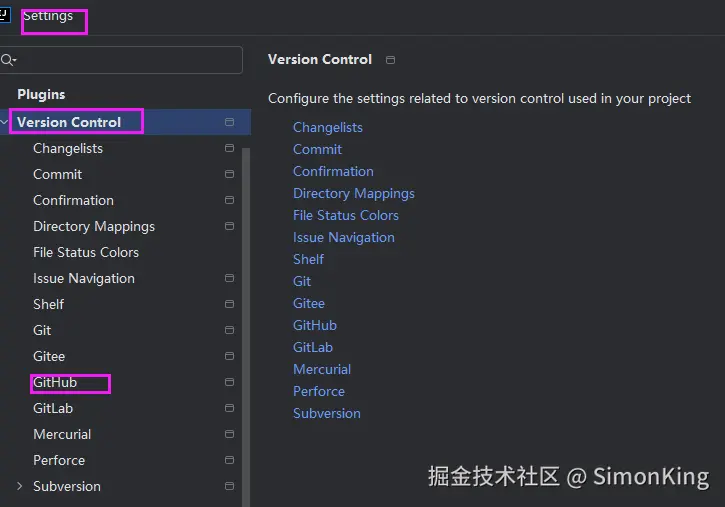This screenshot has width=725, height=507.
Task: Open File Status Colors in sidebar
Action: [x=86, y=252]
